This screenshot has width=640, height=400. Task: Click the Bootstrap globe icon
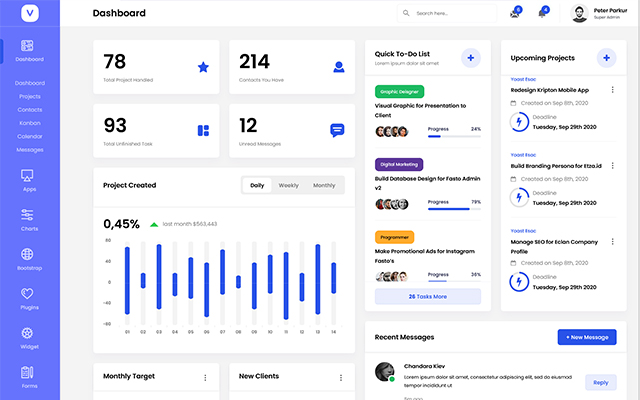[28, 255]
